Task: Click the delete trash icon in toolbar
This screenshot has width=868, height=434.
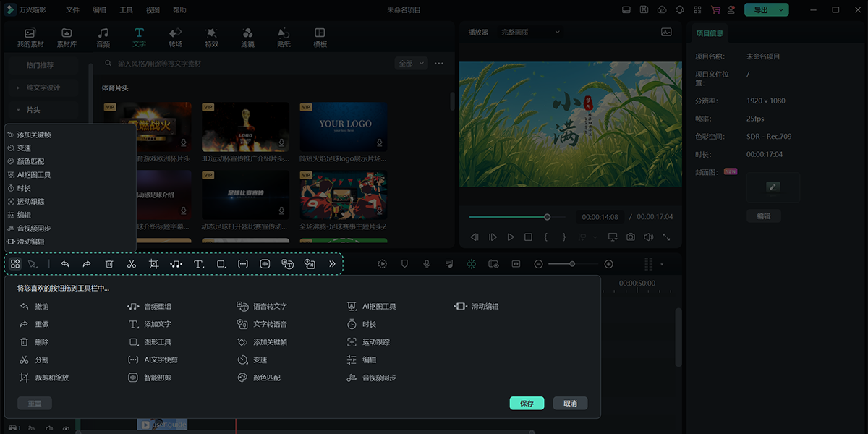Action: coord(109,264)
